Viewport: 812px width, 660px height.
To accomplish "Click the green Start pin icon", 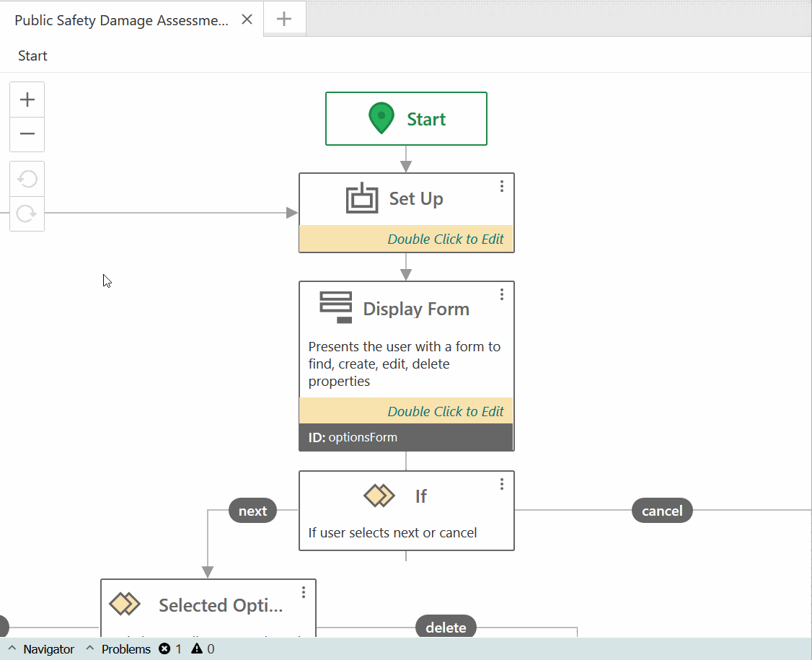I will click(381, 119).
